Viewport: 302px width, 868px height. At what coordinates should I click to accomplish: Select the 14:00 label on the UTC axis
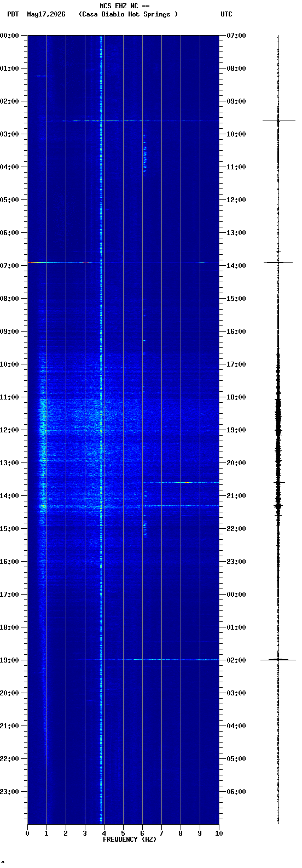(x=236, y=266)
